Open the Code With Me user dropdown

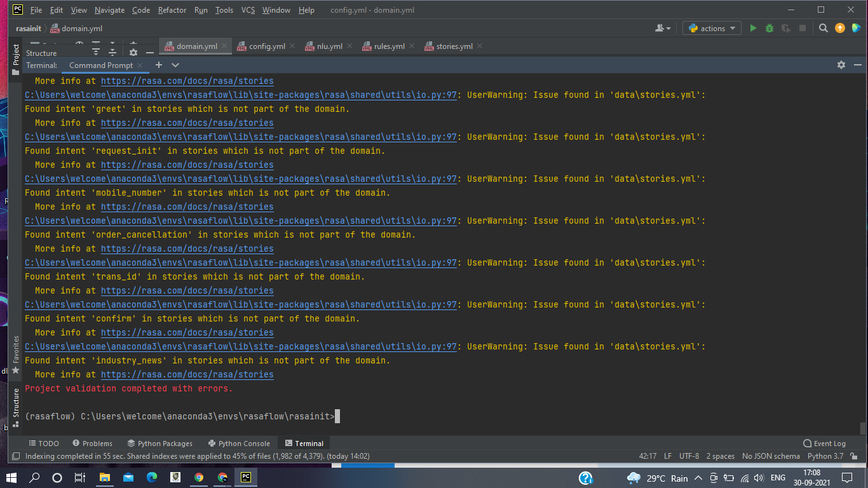click(x=663, y=28)
